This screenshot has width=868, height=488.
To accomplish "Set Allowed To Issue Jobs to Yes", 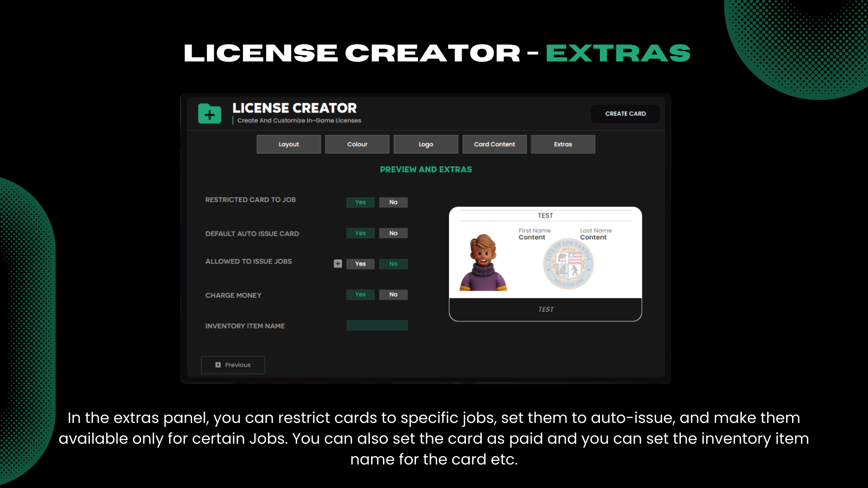I will pyautogui.click(x=360, y=264).
